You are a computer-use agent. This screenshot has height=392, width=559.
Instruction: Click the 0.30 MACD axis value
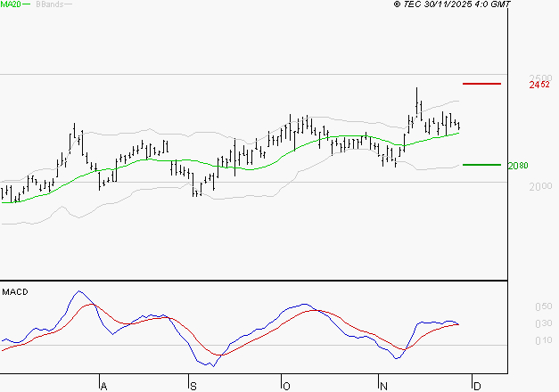pos(544,323)
